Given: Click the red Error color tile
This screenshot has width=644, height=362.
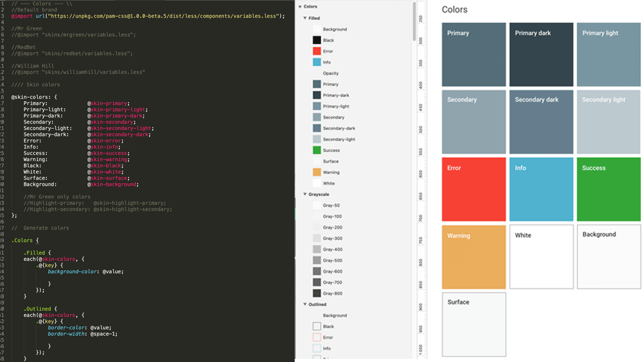Looking at the screenshot, I should tap(473, 189).
